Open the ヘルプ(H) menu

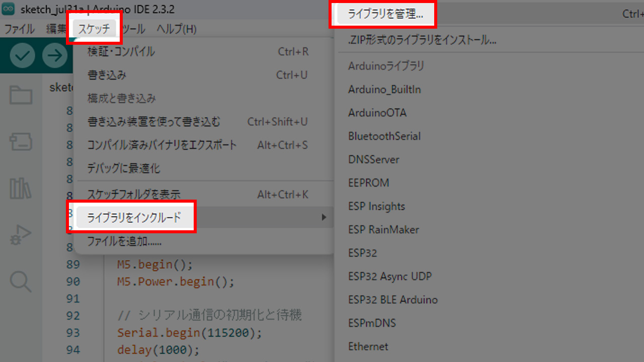(x=176, y=29)
